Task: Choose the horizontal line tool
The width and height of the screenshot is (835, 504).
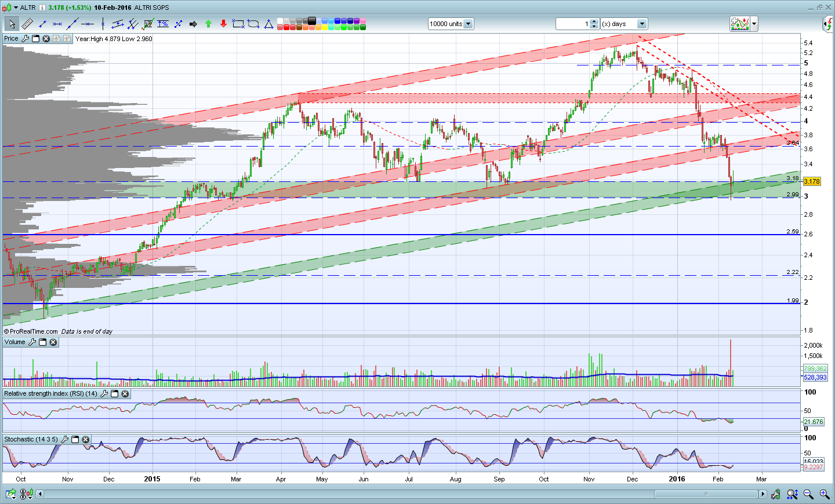Action: click(88, 24)
